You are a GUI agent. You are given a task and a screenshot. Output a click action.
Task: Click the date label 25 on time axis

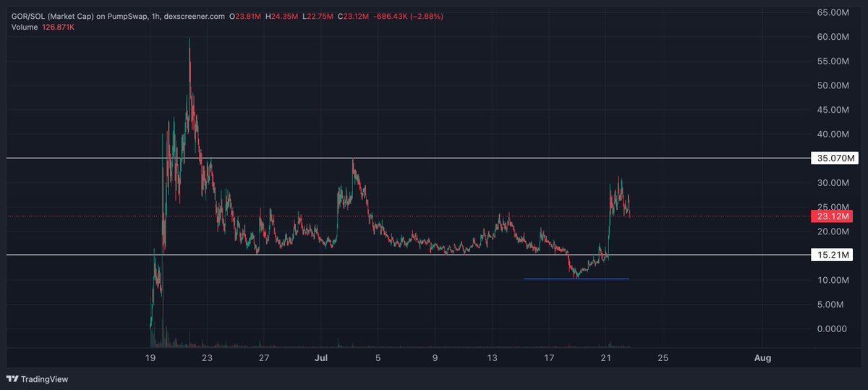click(663, 358)
